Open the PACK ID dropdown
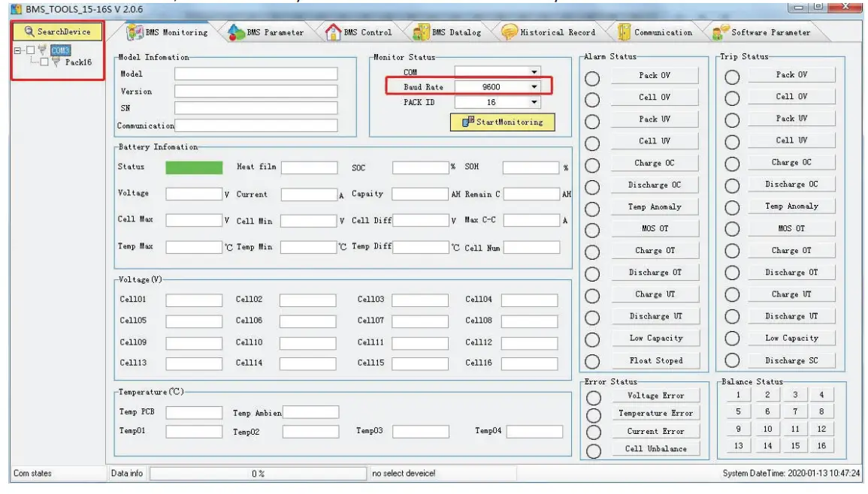Image resolution: width=868 pixels, height=494 pixels. point(534,102)
